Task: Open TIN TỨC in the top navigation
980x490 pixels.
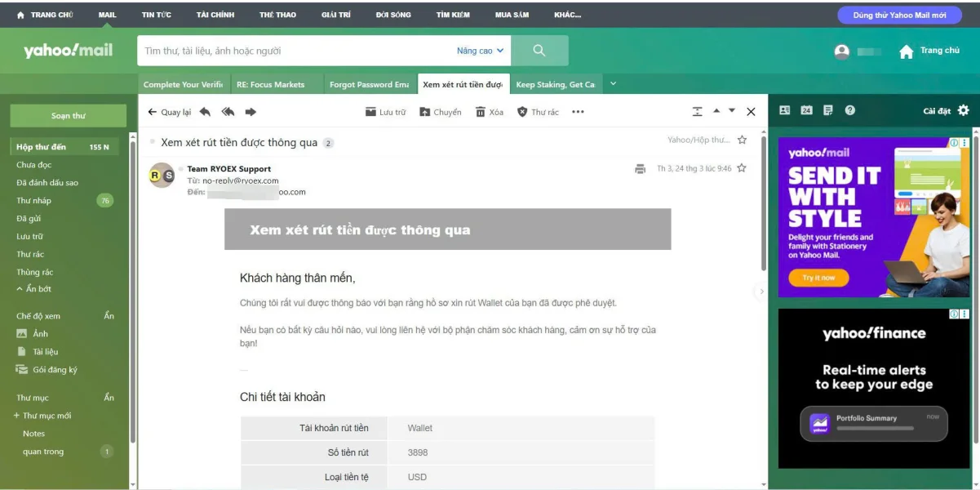Action: pyautogui.click(x=156, y=15)
